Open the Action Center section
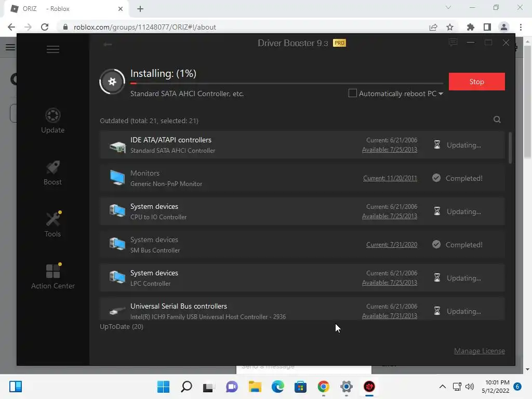 [x=53, y=276]
